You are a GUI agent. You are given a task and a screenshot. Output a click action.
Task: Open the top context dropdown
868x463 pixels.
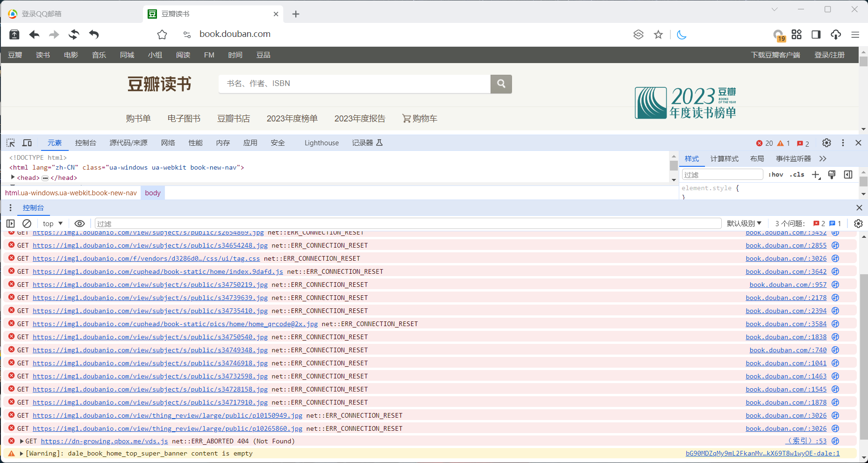click(x=52, y=224)
